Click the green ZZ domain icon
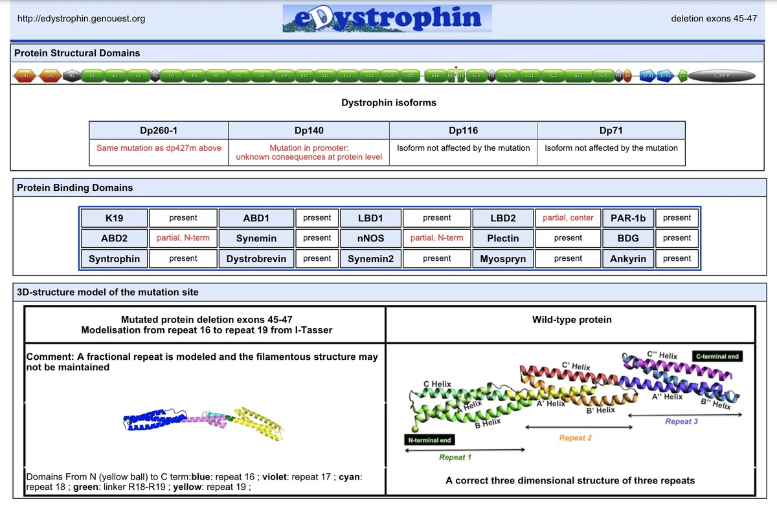 [x=682, y=76]
